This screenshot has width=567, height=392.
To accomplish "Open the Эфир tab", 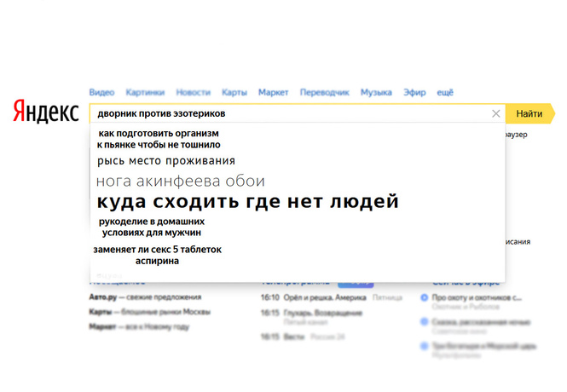I will (x=414, y=93).
